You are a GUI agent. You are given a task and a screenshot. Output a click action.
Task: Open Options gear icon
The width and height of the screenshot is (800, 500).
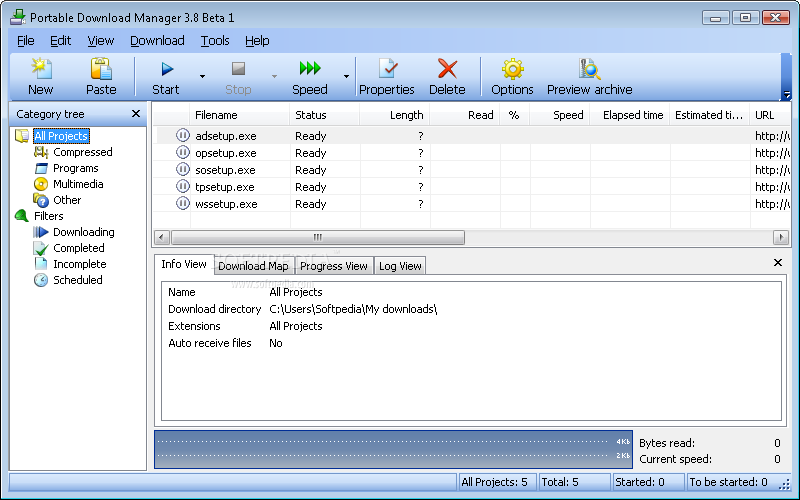pyautogui.click(x=512, y=69)
